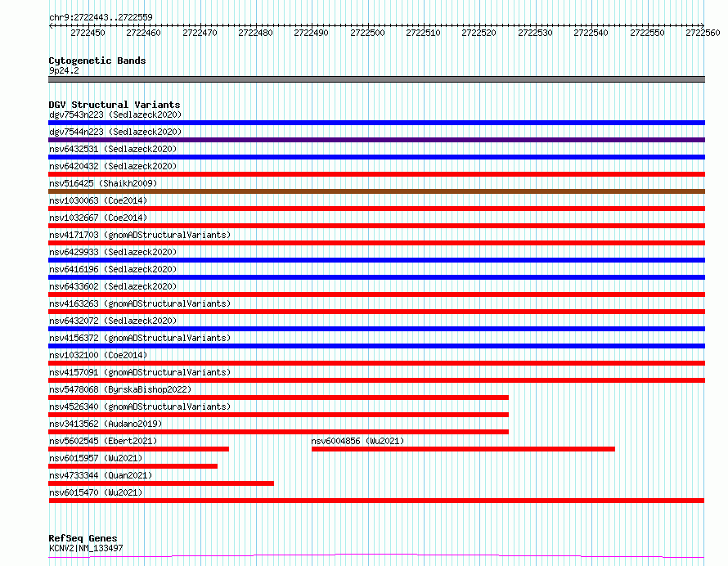Viewport: 728px width, 566px height.
Task: Click the red nsv6015957 variant bar
Action: (133, 466)
